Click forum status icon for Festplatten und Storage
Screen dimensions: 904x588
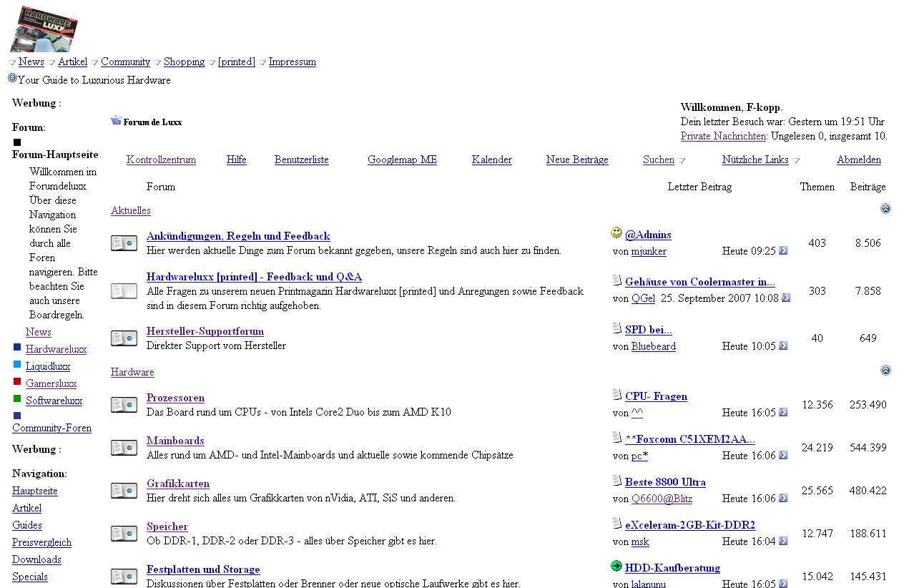(x=124, y=577)
